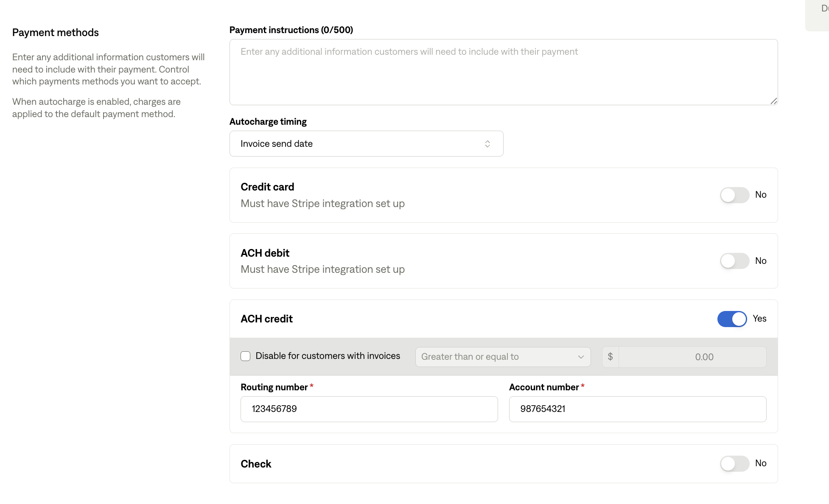The image size is (829, 504).
Task: Click the ACH credit section heading
Action: (266, 319)
